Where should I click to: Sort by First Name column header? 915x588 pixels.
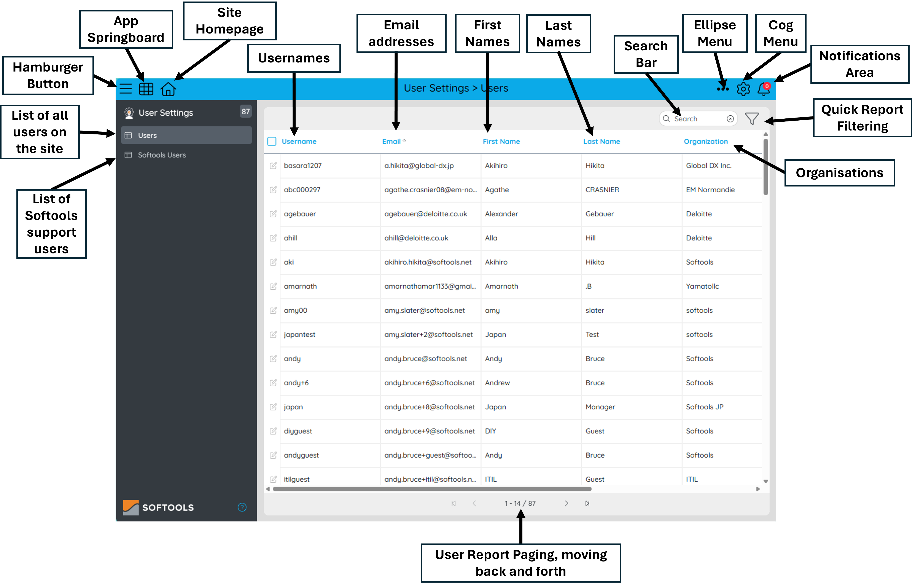pyautogui.click(x=501, y=141)
